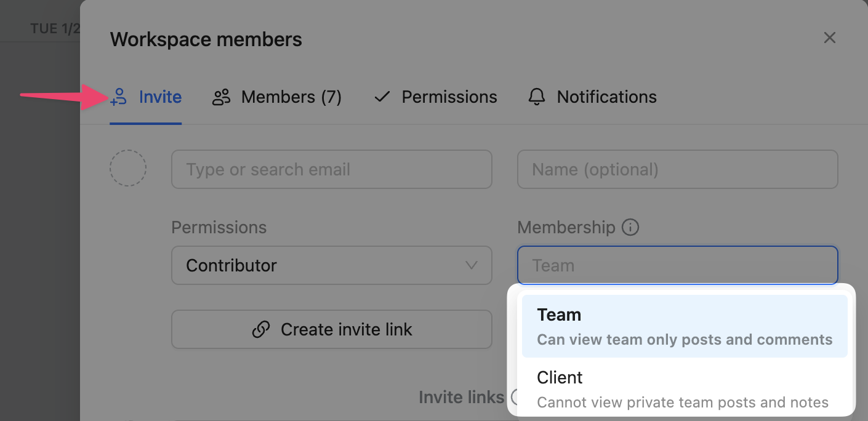Go to the Notifications tab
The image size is (868, 421).
tap(606, 97)
